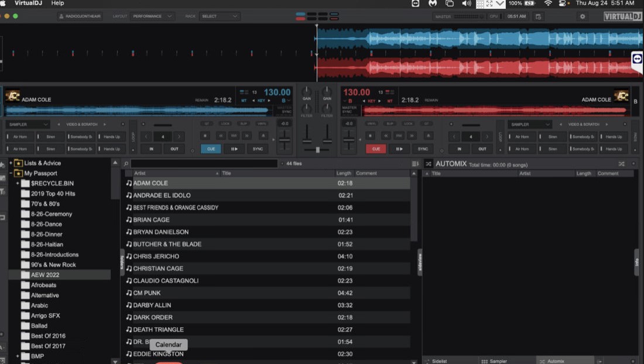Open the left deck key B dropdown
Viewport: 644px width, 364px height.
tap(286, 101)
